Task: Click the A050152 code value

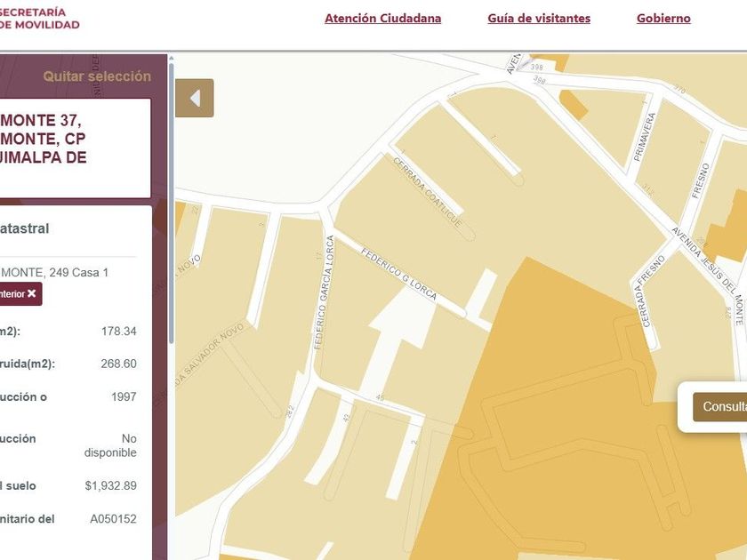Action: tap(113, 519)
